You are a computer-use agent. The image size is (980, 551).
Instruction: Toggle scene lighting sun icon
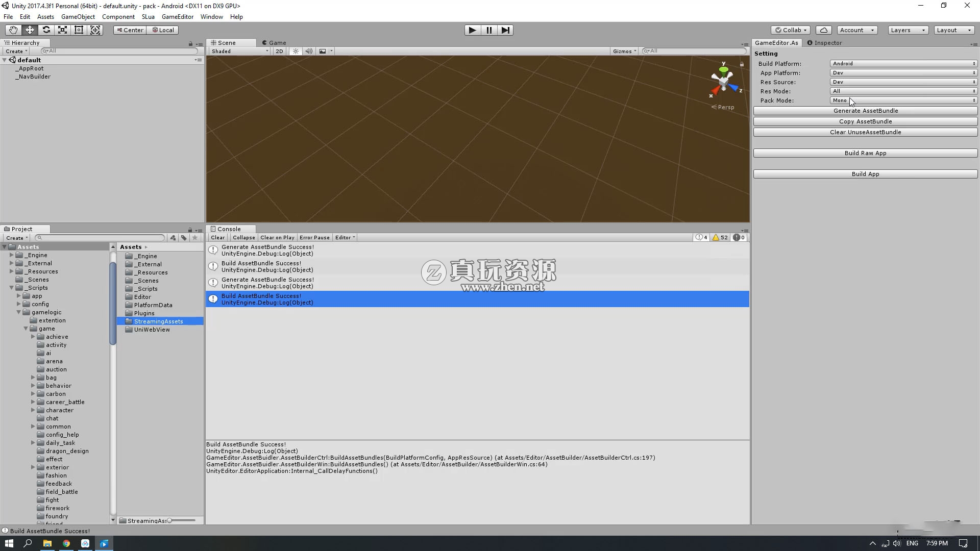click(x=296, y=51)
